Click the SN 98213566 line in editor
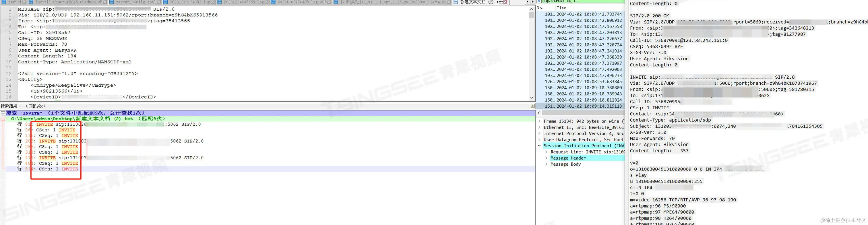Viewport: 868px width, 225px height. pyautogui.click(x=56, y=91)
